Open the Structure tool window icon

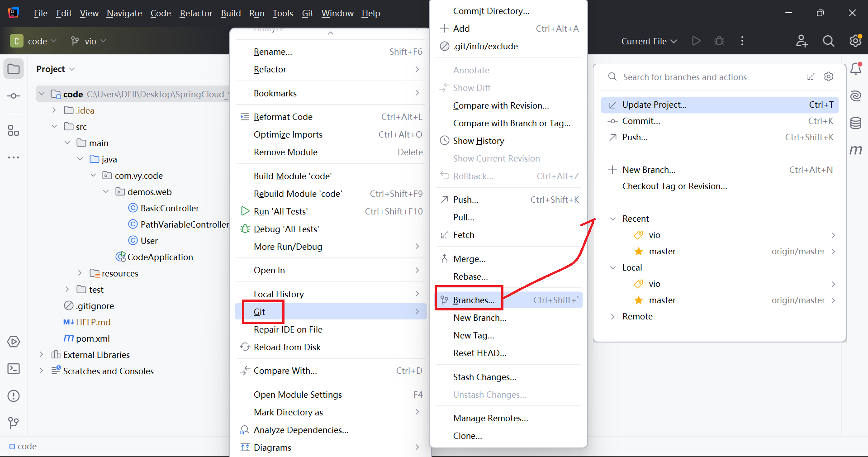point(14,131)
